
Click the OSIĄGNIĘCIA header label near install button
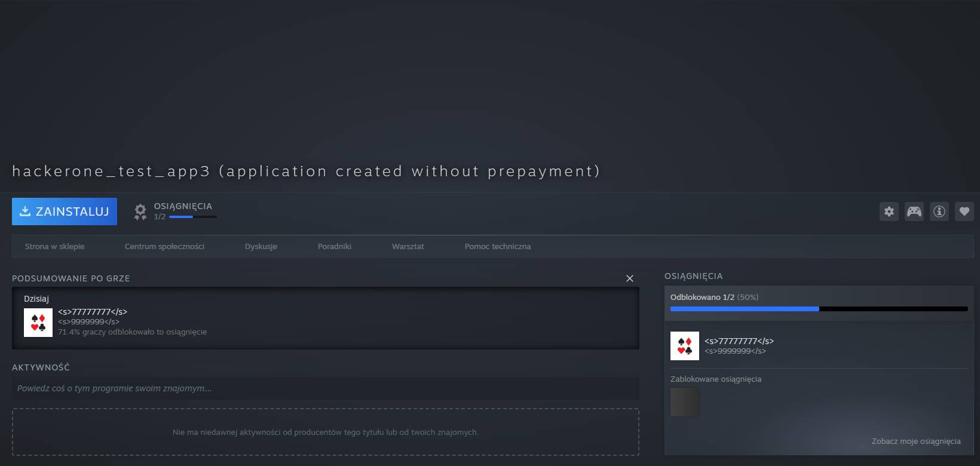(x=183, y=206)
